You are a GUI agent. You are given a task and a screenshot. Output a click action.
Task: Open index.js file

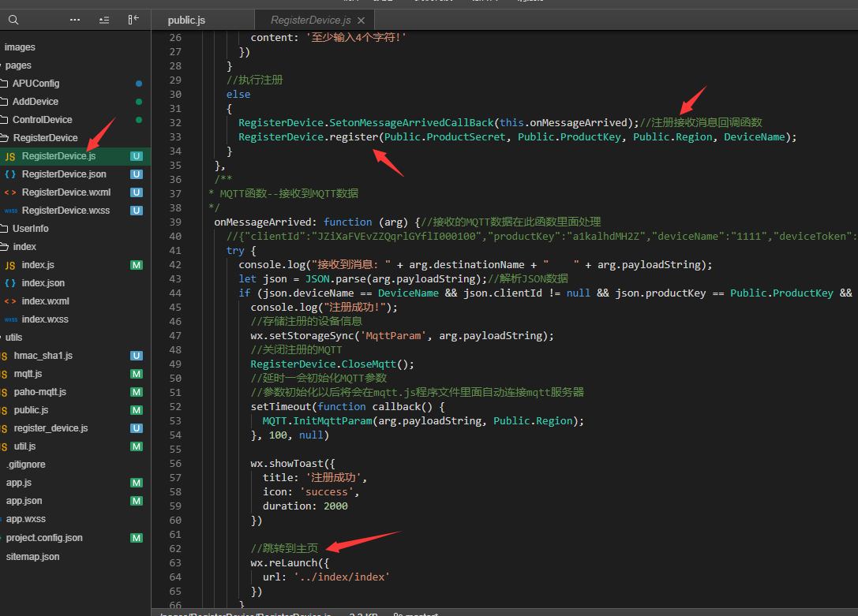click(x=38, y=264)
